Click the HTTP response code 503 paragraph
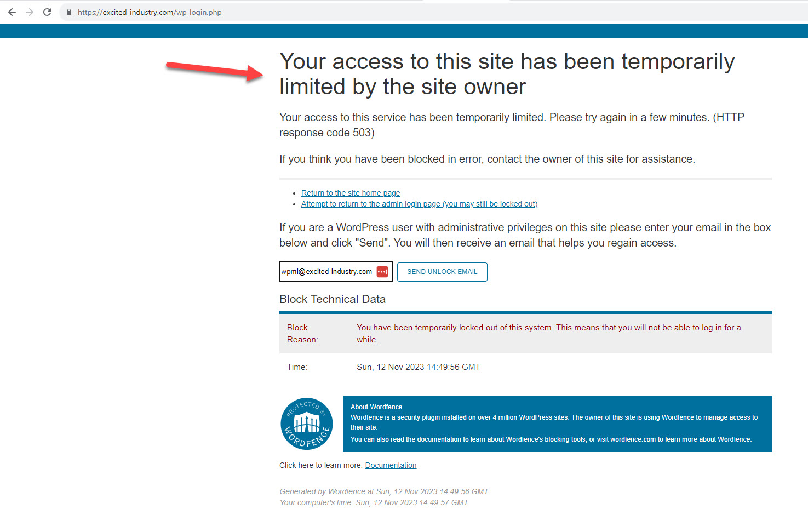This screenshot has height=532, width=808. [512, 125]
